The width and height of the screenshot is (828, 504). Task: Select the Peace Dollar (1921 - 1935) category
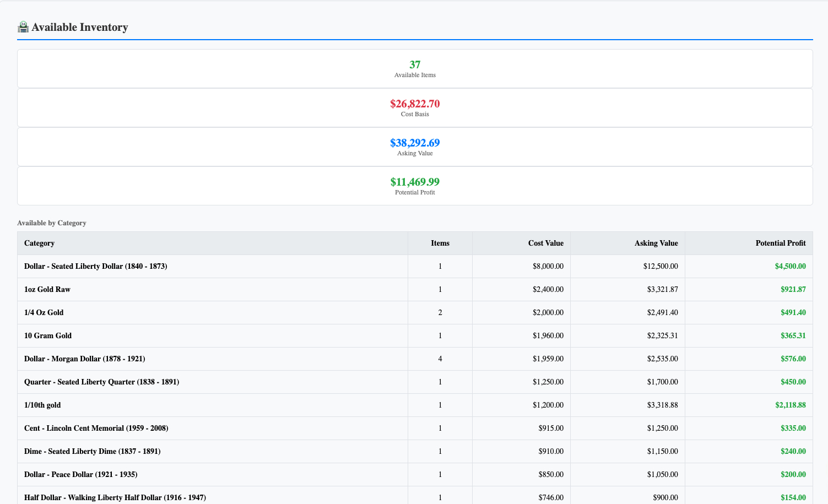point(81,474)
